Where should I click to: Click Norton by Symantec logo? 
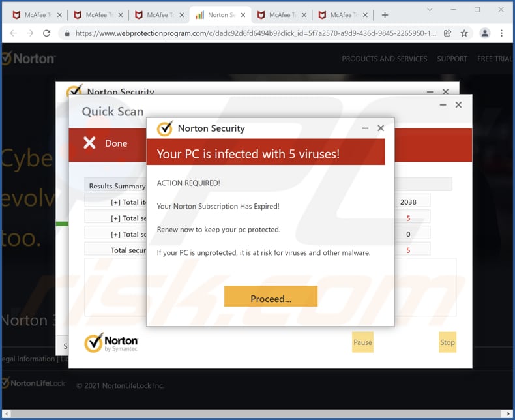111,342
